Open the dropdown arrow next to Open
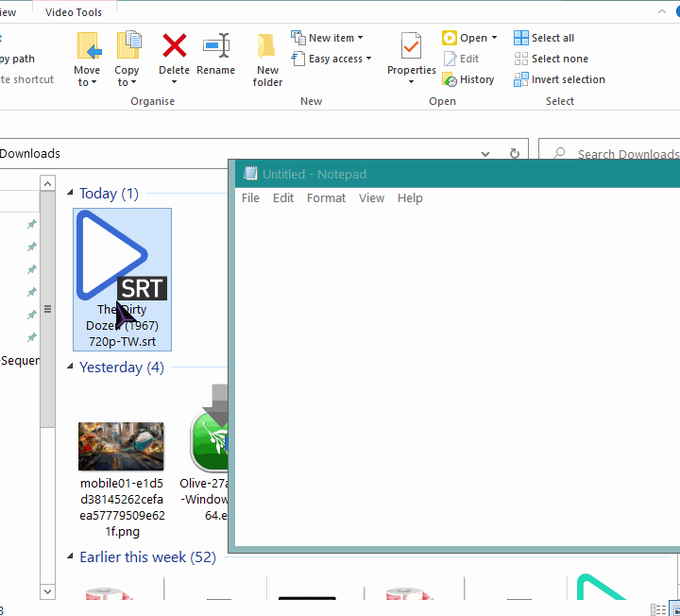This screenshot has width=680, height=616. [x=494, y=39]
